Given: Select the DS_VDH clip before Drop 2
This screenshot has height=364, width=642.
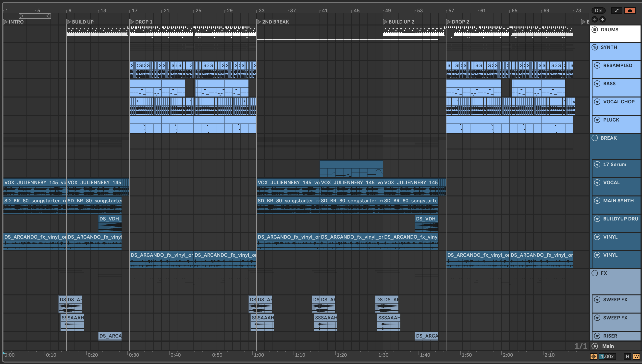Looking at the screenshot, I should tap(426, 223).
